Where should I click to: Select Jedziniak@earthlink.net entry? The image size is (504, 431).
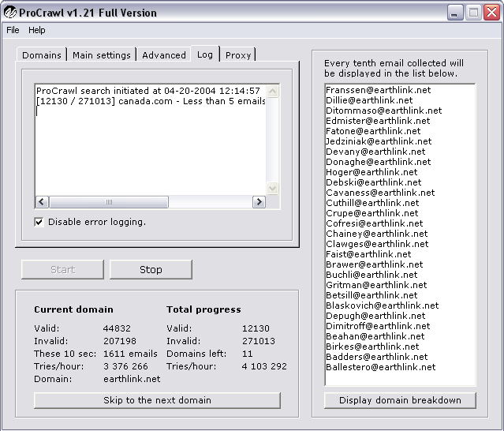click(379, 141)
